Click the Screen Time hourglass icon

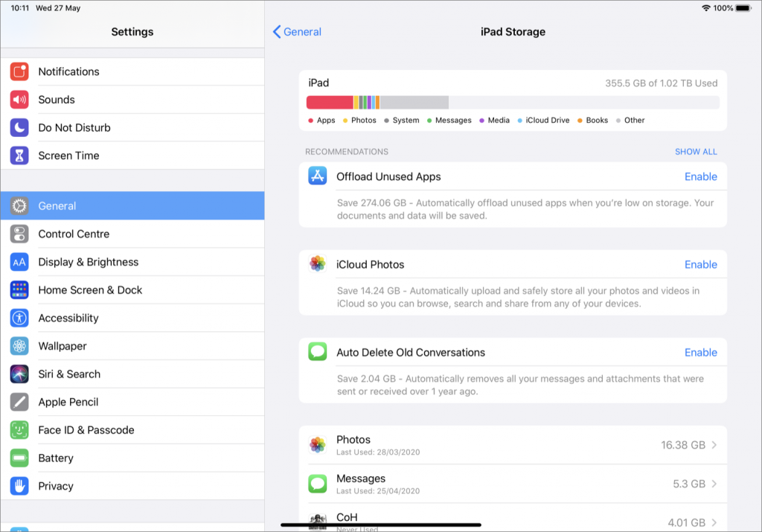[x=19, y=156]
